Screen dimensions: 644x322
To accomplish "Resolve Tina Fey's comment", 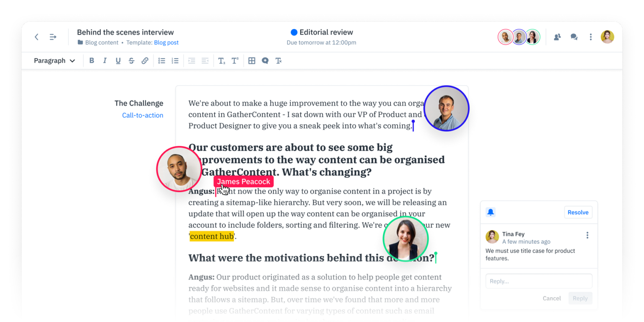I will pyautogui.click(x=578, y=212).
